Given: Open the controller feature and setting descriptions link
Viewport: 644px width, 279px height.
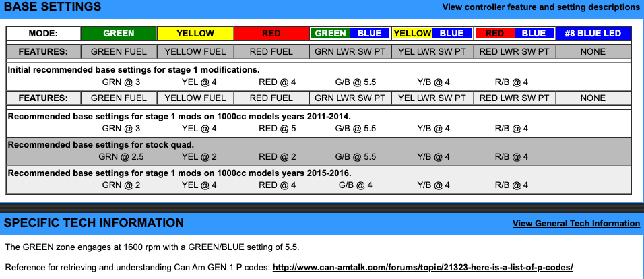Looking at the screenshot, I should click(x=540, y=7).
